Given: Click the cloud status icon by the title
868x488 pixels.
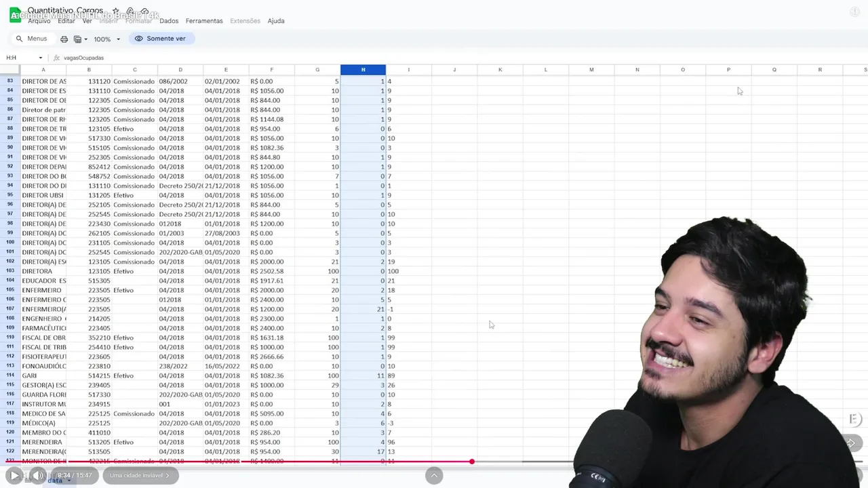Looking at the screenshot, I should [x=144, y=12].
